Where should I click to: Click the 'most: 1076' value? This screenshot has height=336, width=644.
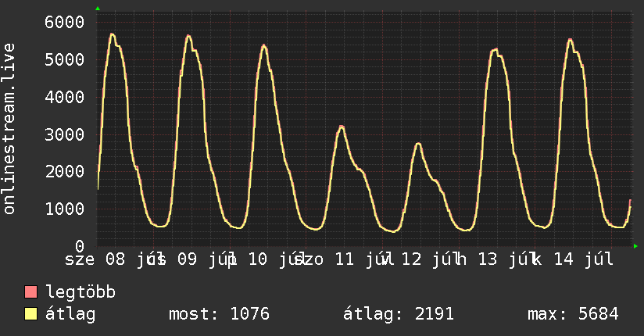tap(219, 314)
